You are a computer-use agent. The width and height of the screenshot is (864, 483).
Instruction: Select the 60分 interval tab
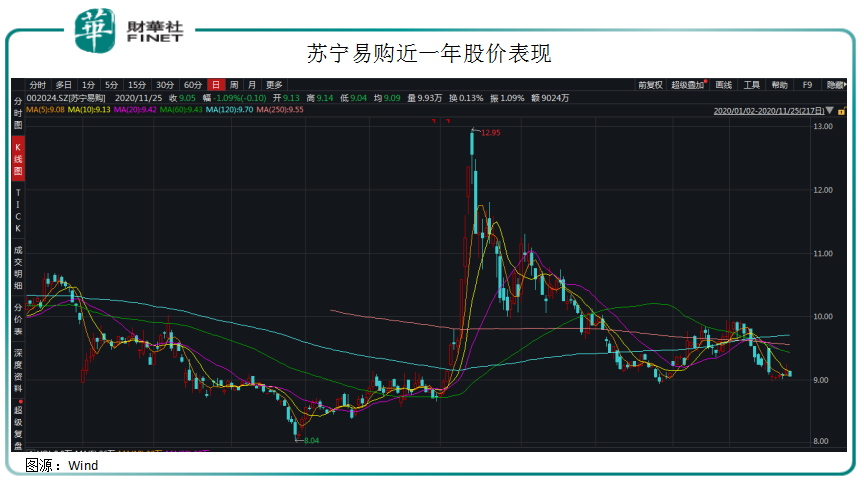193,85
